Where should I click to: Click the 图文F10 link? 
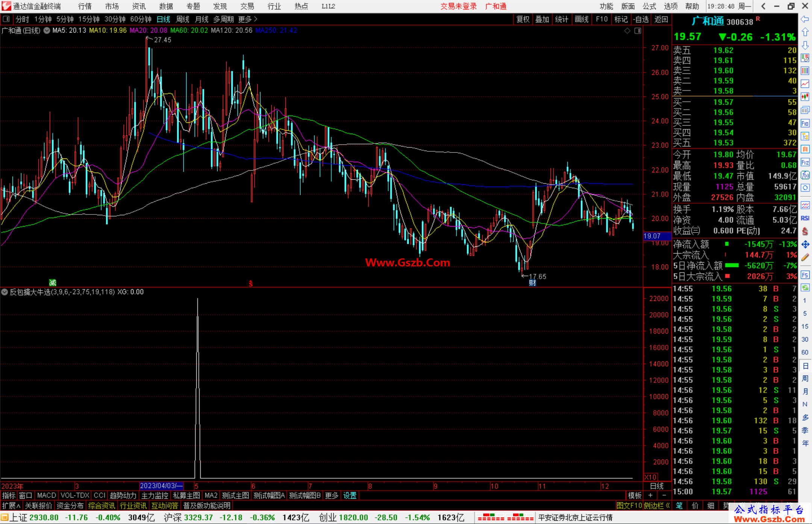click(629, 506)
